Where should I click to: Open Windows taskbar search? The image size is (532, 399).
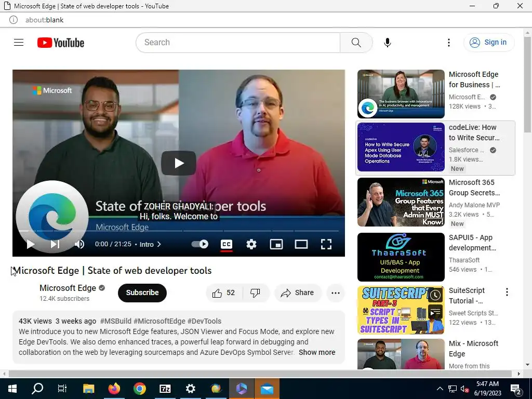pyautogui.click(x=37, y=389)
